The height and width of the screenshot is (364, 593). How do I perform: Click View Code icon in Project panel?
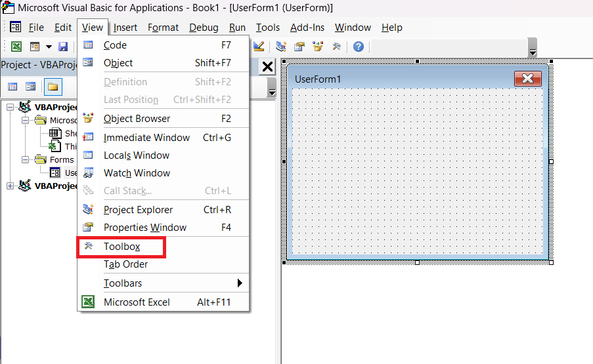coord(12,87)
